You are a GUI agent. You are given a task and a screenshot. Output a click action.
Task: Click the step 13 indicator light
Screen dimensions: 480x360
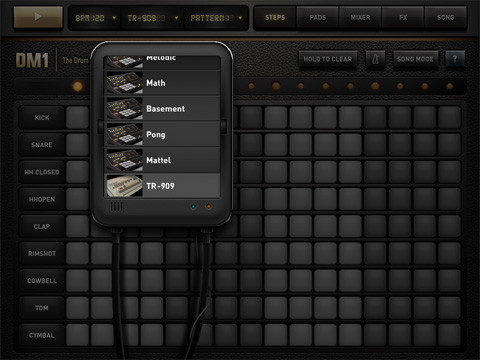(375, 86)
